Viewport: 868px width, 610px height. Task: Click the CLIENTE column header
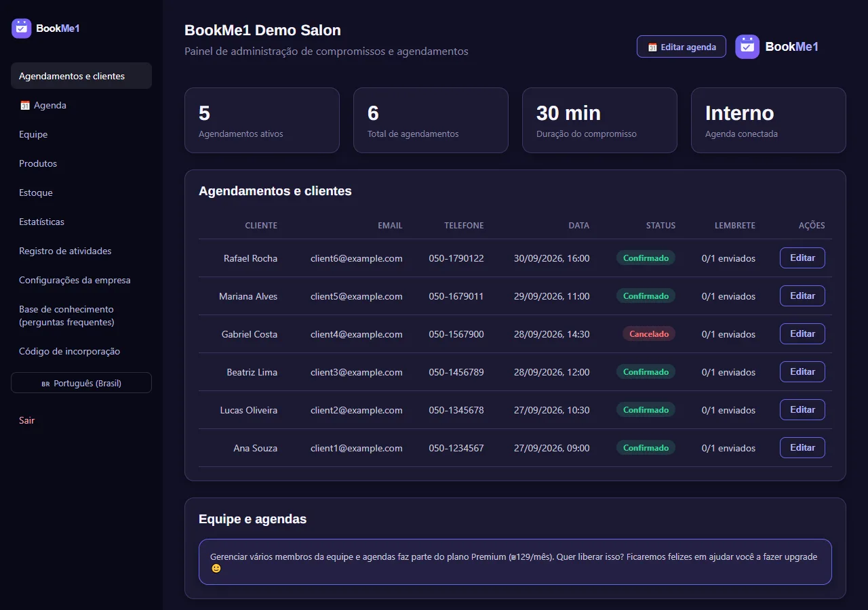pos(261,226)
